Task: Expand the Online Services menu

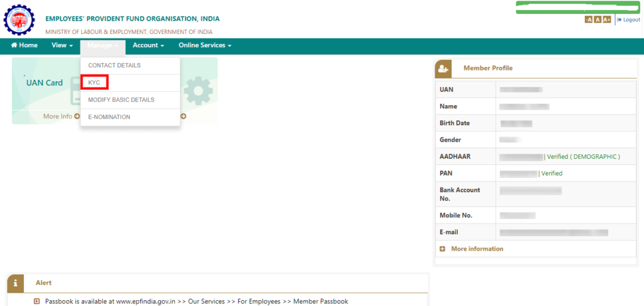Action: click(x=205, y=45)
